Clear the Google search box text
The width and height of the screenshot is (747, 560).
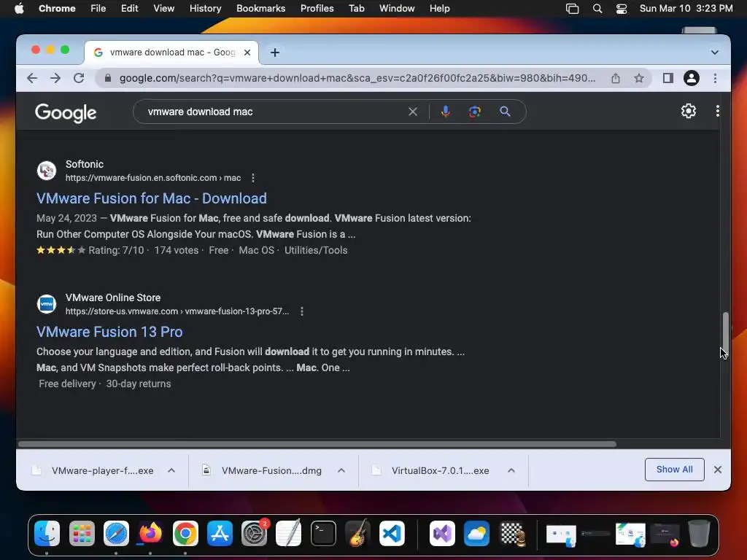(413, 112)
